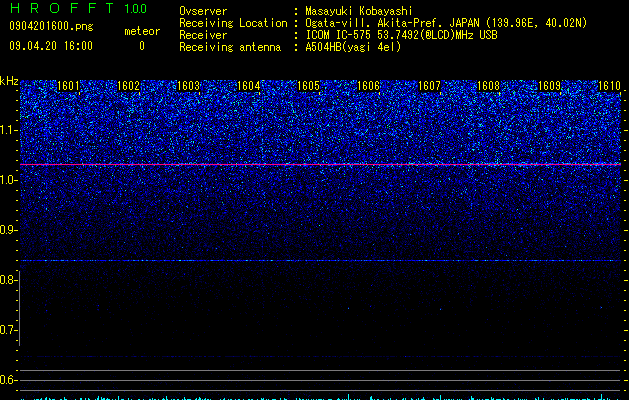Click the 1605 time marker
Screen dimensions: 629x400
click(x=308, y=86)
